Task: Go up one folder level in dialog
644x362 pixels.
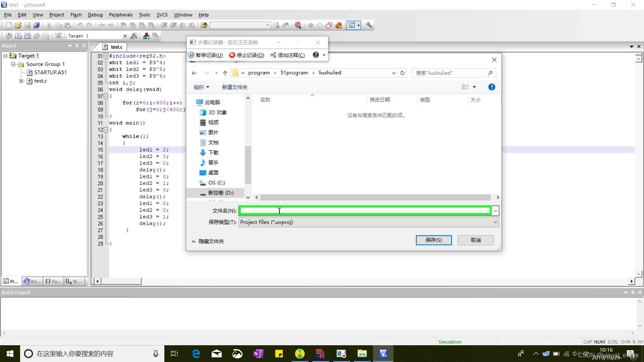Action: click(225, 73)
